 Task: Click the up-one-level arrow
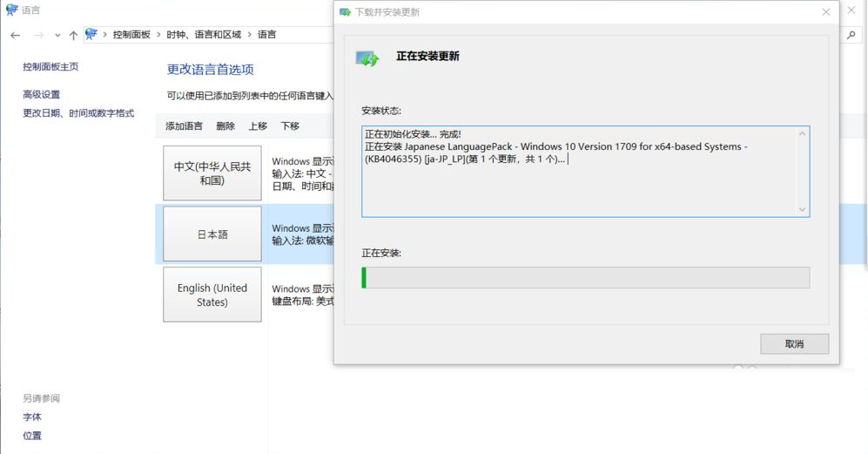(x=73, y=35)
